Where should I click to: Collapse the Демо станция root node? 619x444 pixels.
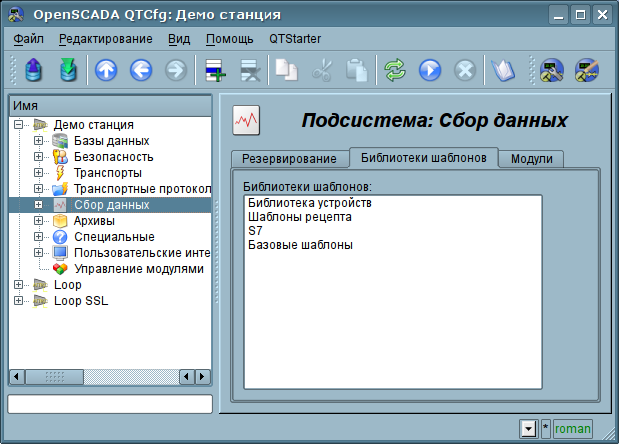click(x=18, y=125)
